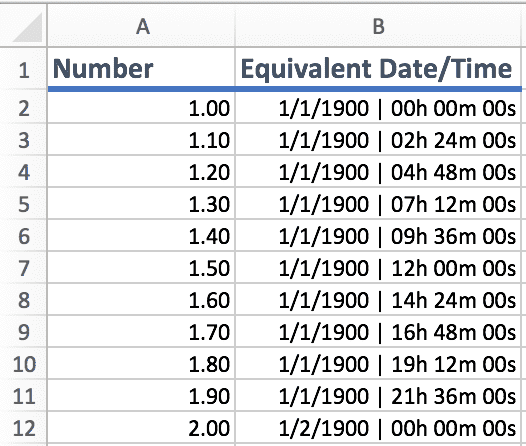The height and width of the screenshot is (446, 526).
Task: Click cell '1/1/1900 | 16h 48m 00s'
Action: pos(378,331)
